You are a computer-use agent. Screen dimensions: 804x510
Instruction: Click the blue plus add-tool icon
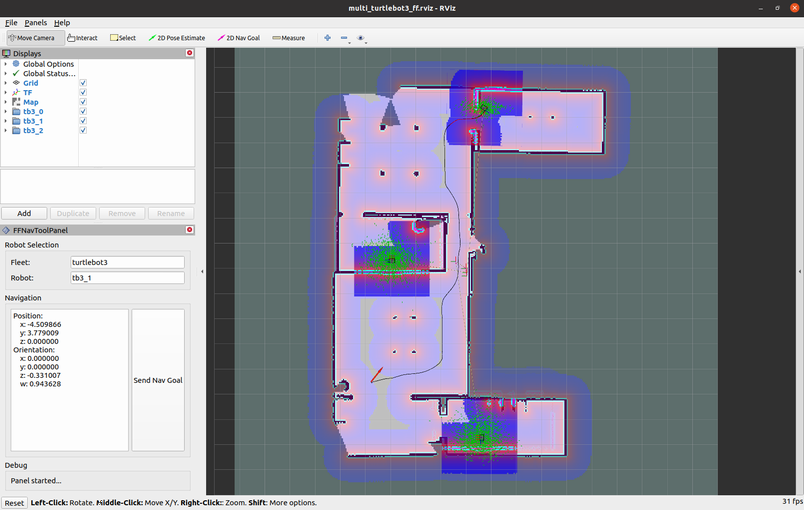327,38
